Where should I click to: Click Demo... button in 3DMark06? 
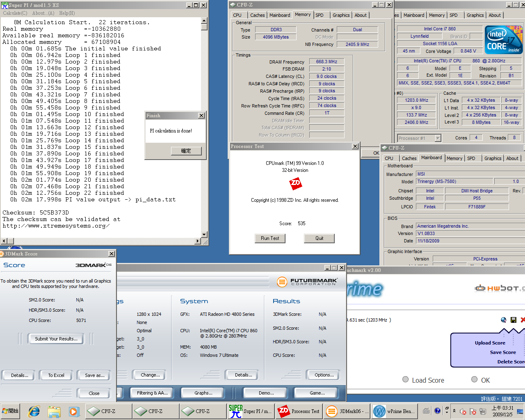(x=266, y=393)
